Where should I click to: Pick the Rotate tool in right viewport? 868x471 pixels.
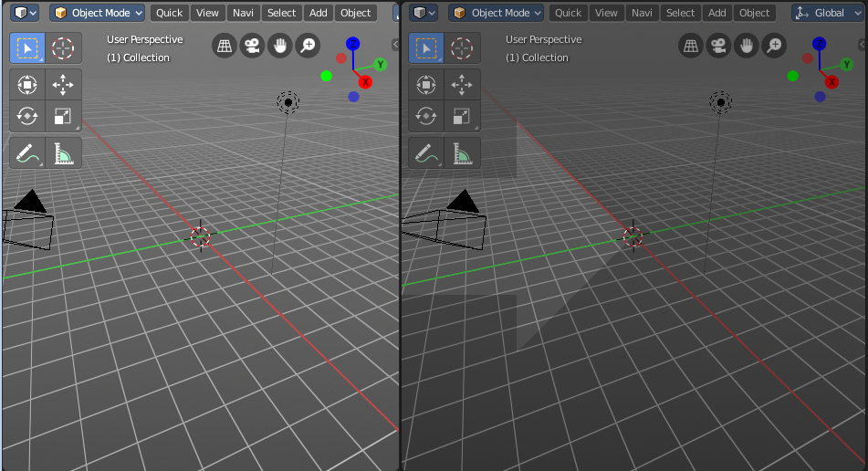pyautogui.click(x=426, y=116)
